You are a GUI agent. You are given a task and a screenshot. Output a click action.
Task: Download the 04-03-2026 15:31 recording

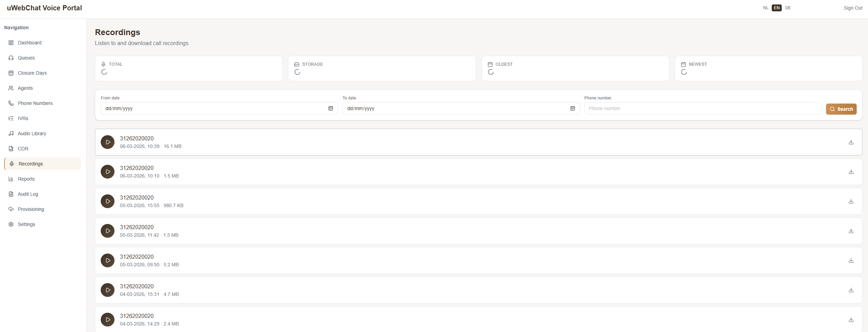coord(851,290)
